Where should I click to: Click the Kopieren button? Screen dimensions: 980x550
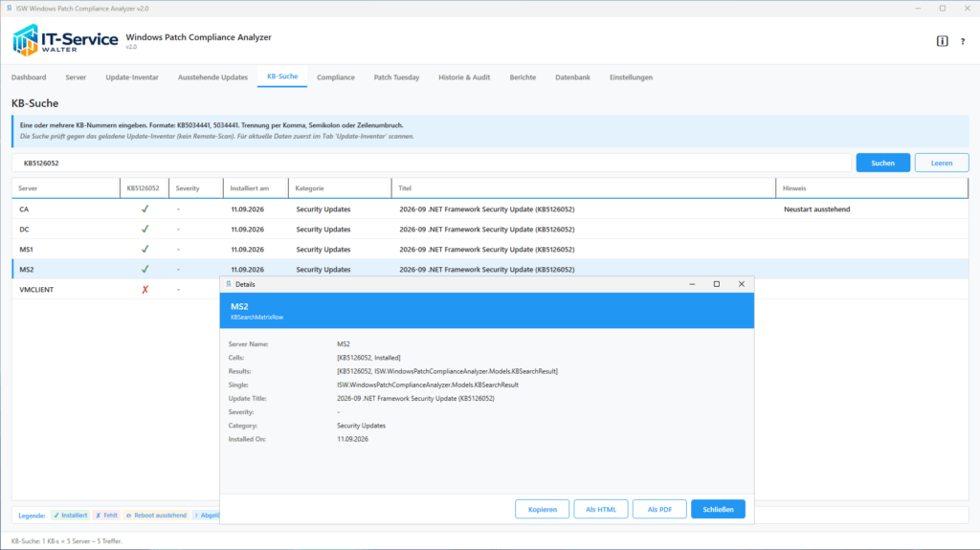pyautogui.click(x=543, y=509)
